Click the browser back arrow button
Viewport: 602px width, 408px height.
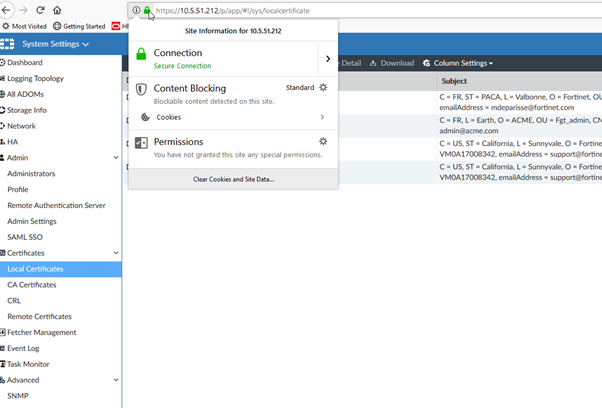(x=6, y=10)
